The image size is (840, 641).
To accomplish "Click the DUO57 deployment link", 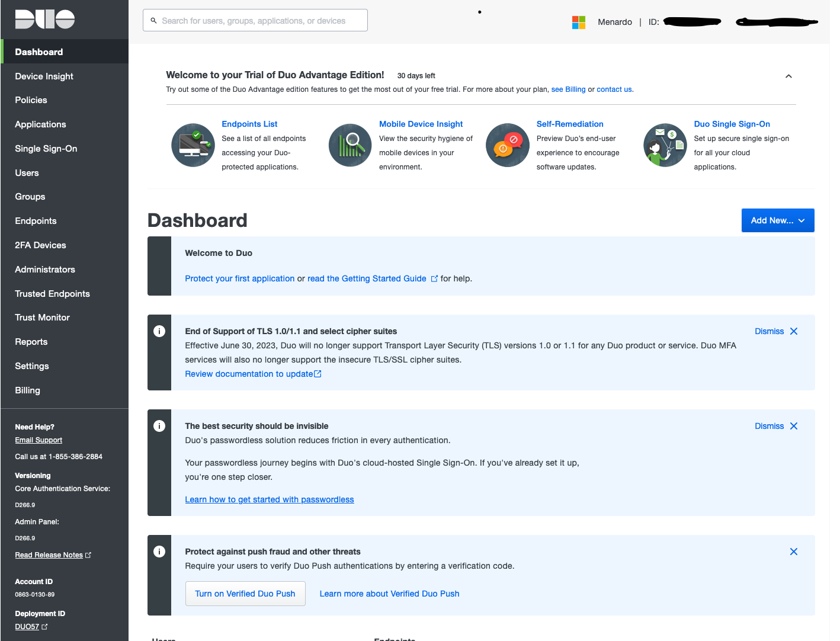I will [x=27, y=627].
